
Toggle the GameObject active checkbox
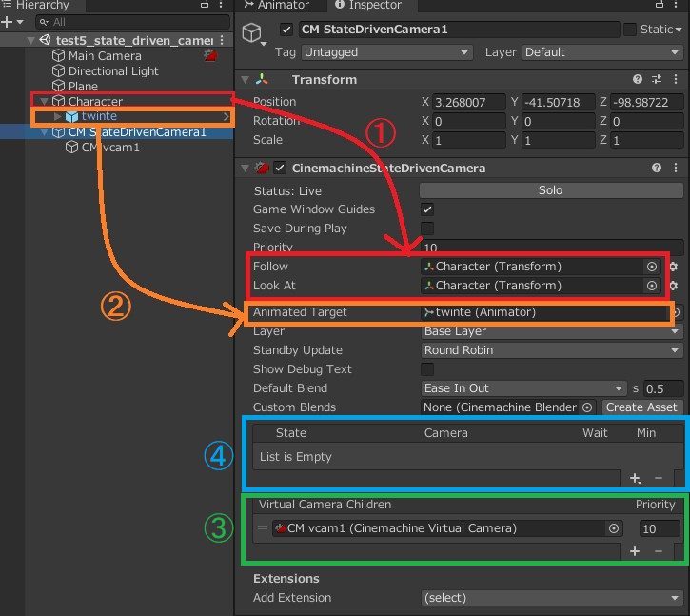point(286,30)
